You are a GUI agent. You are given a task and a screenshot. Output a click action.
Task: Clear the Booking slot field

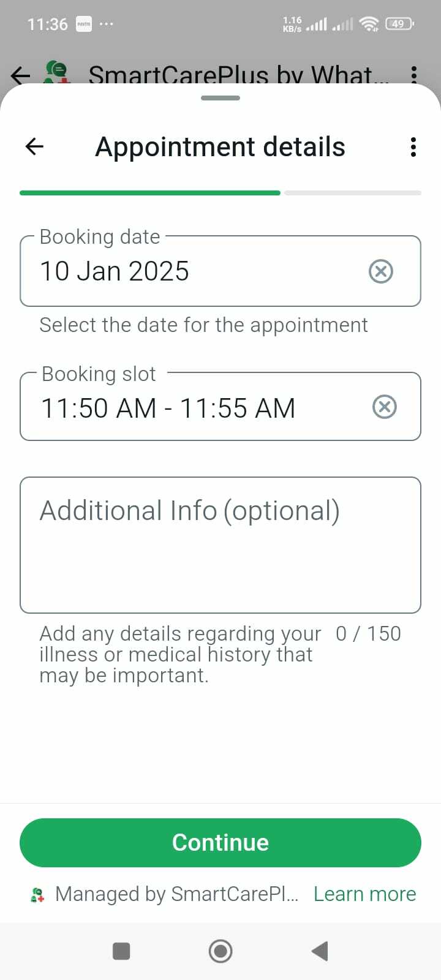pyautogui.click(x=384, y=407)
